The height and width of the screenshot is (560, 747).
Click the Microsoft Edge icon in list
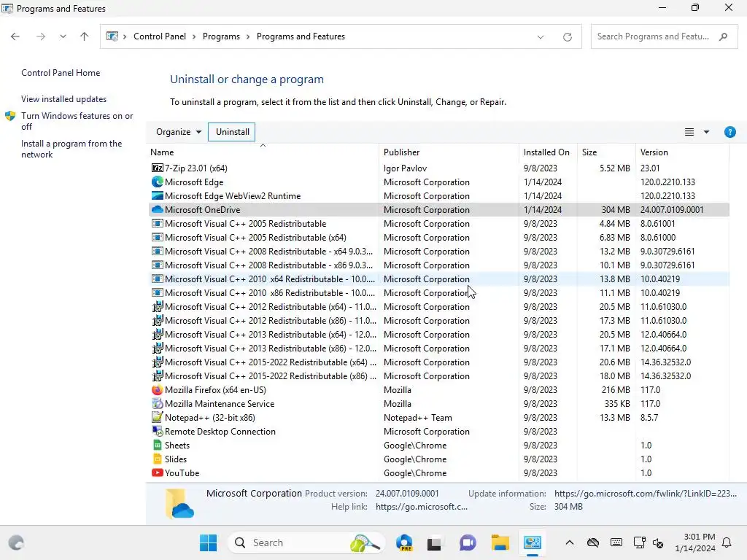[158, 182]
